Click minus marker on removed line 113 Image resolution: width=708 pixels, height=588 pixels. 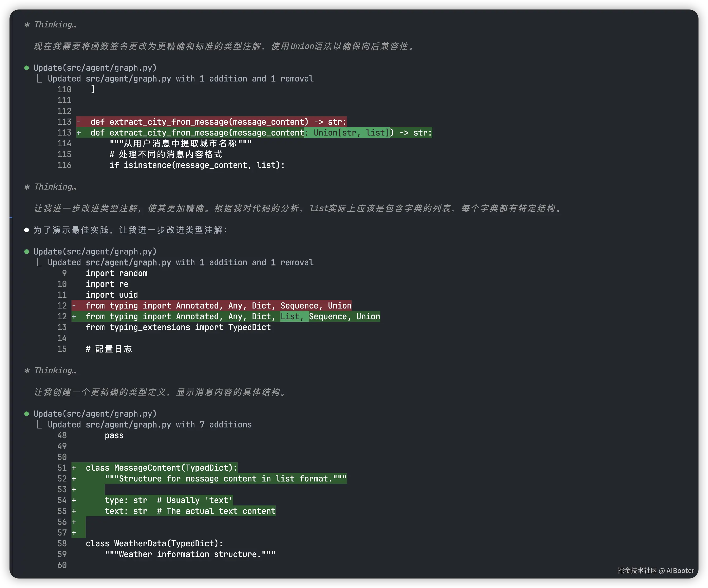coord(79,122)
